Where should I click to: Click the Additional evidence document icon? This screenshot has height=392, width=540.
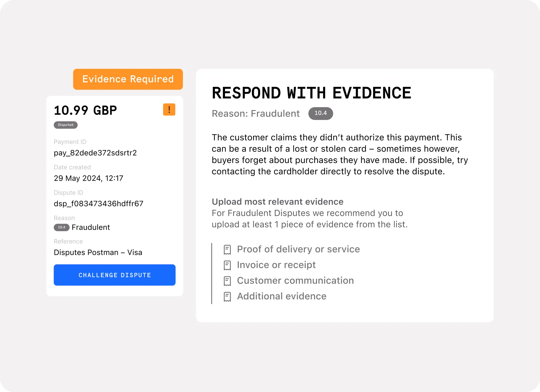(x=227, y=297)
